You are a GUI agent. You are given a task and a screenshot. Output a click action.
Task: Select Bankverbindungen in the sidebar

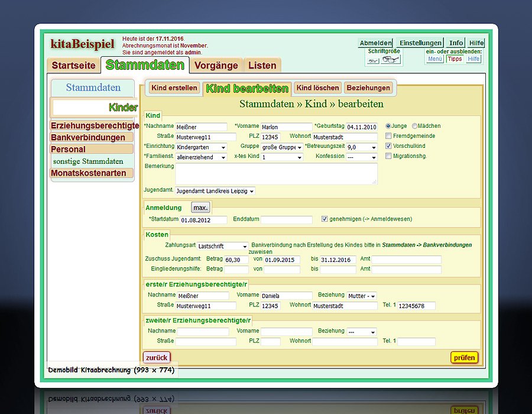click(x=92, y=137)
